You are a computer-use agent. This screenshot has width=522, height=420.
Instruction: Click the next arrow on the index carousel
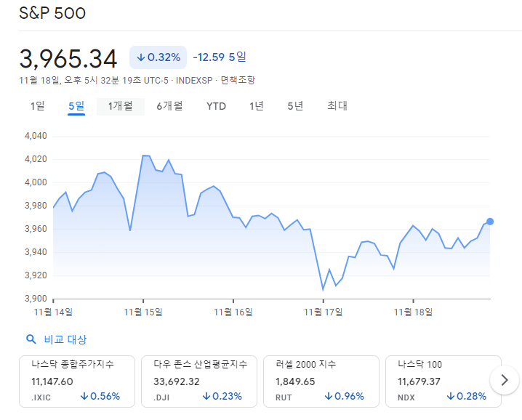click(x=505, y=380)
